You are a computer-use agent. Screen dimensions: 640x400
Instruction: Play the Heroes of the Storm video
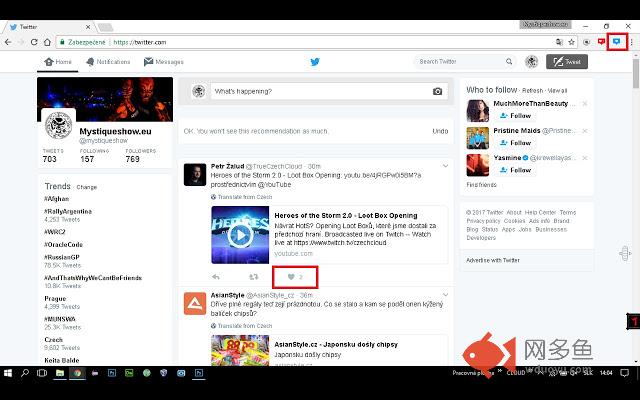pyautogui.click(x=240, y=235)
